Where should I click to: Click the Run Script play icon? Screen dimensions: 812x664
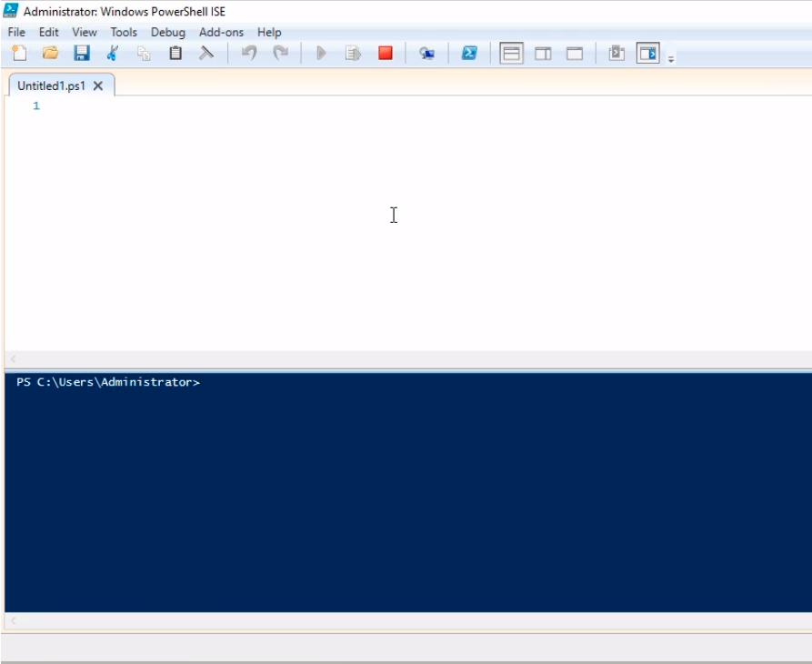pyautogui.click(x=321, y=54)
